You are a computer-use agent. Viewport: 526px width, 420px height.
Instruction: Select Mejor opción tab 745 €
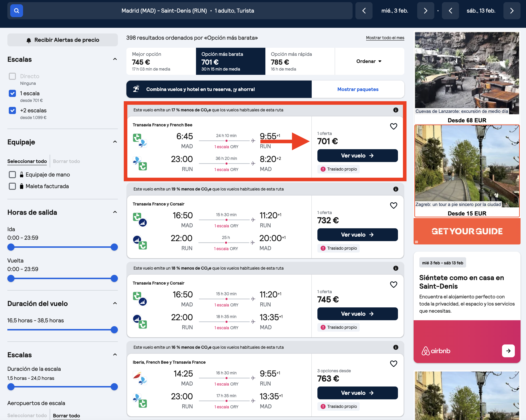(x=161, y=61)
